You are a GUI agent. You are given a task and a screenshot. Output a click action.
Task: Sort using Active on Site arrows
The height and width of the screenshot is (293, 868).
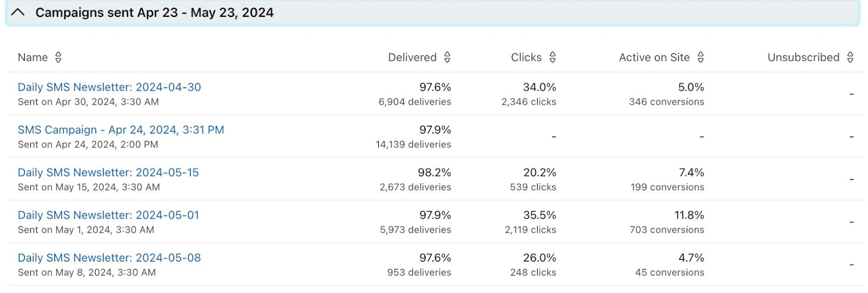coord(700,58)
